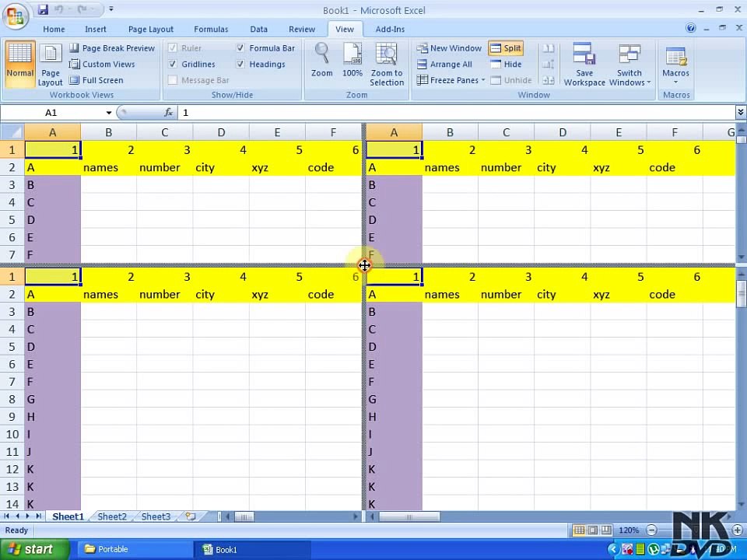The image size is (747, 560).
Task: Click the Insert Worksheet tab icon
Action: point(191,516)
